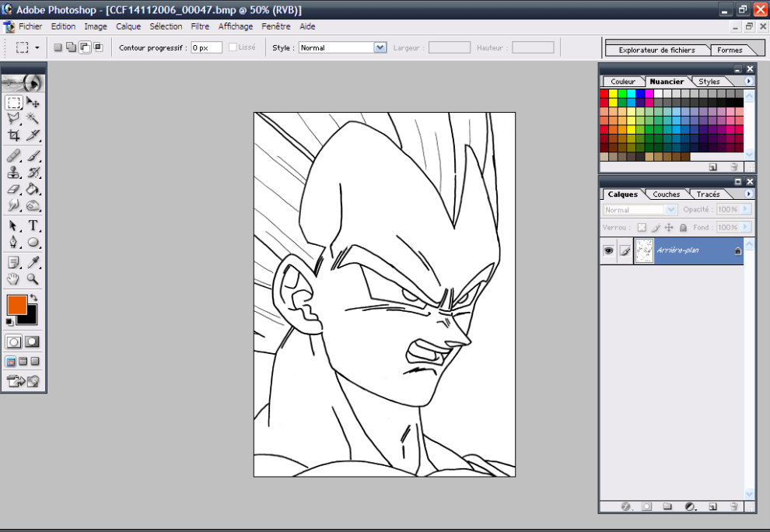Switch to the Tracés tab
Viewport: 770px width, 532px height.
(x=708, y=194)
